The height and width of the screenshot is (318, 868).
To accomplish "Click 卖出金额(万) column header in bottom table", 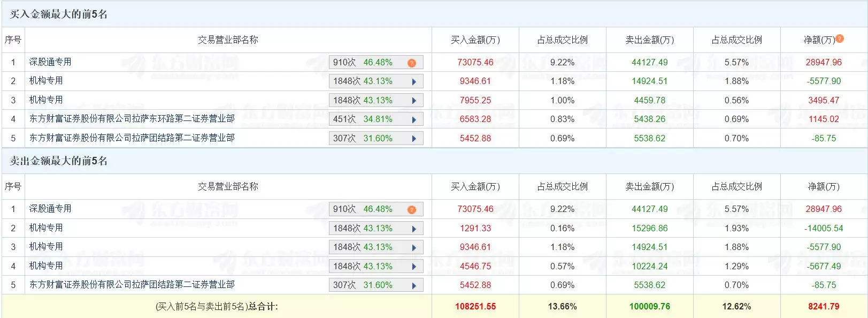I will (x=649, y=187).
